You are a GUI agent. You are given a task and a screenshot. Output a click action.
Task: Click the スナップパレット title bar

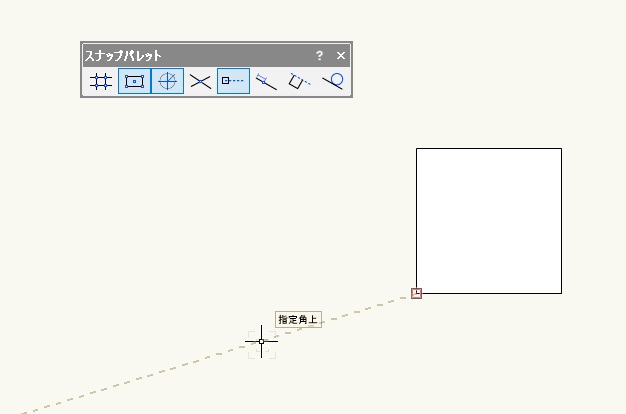click(216, 55)
